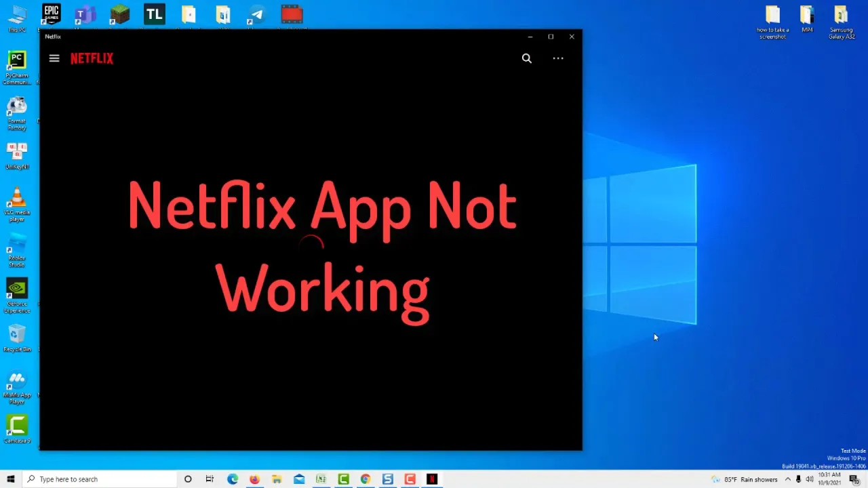Select GeForce Experience desktop shortcut
This screenshot has width=868, height=488.
(17, 296)
